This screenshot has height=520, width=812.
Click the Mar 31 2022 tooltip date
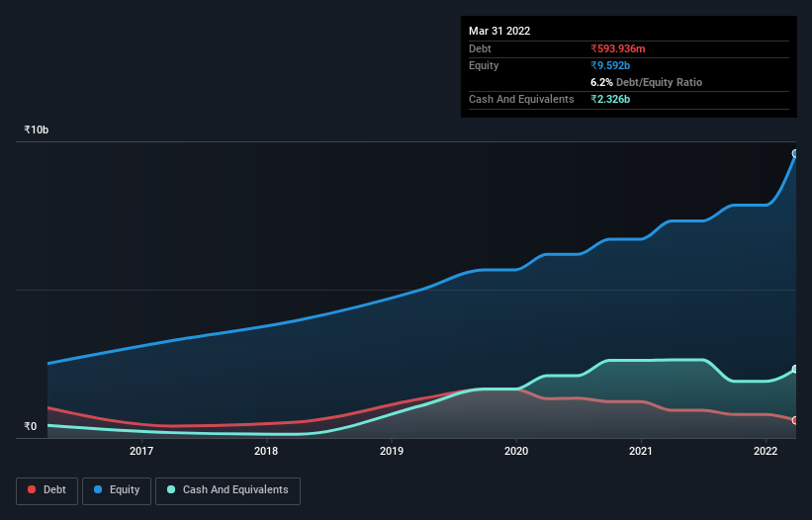[499, 31]
